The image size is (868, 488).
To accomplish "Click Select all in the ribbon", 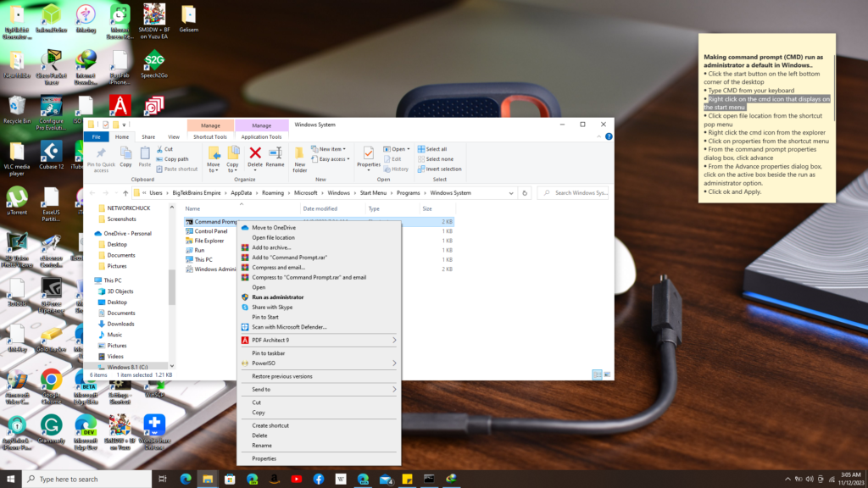I will [x=432, y=149].
